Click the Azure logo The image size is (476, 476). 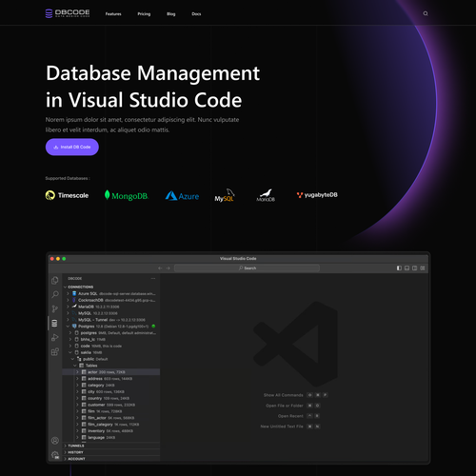click(x=182, y=196)
